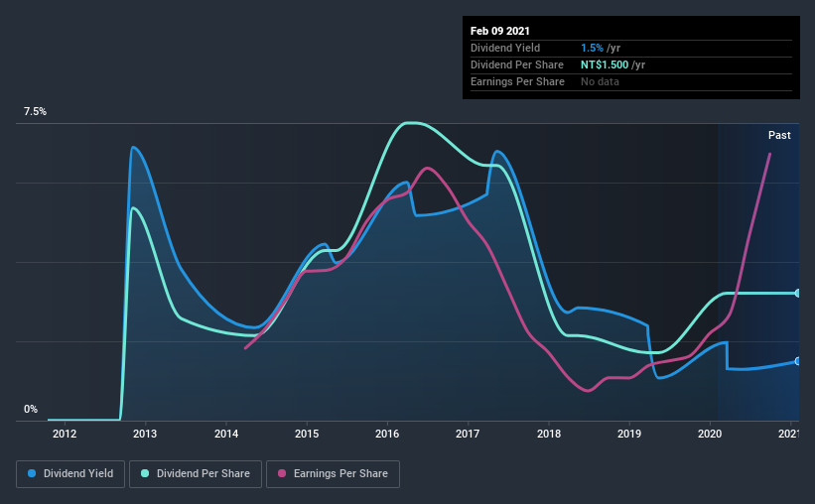Click the pink Earnings Per Share legend dot
This screenshot has width=815, height=504.
pos(282,473)
